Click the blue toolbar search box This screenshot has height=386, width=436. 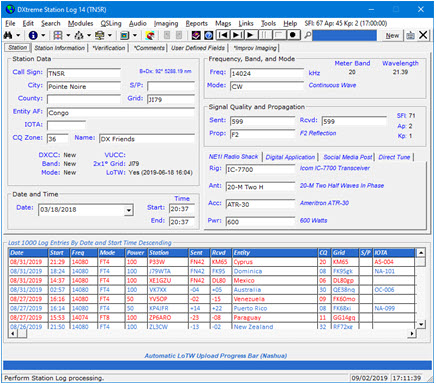point(344,35)
